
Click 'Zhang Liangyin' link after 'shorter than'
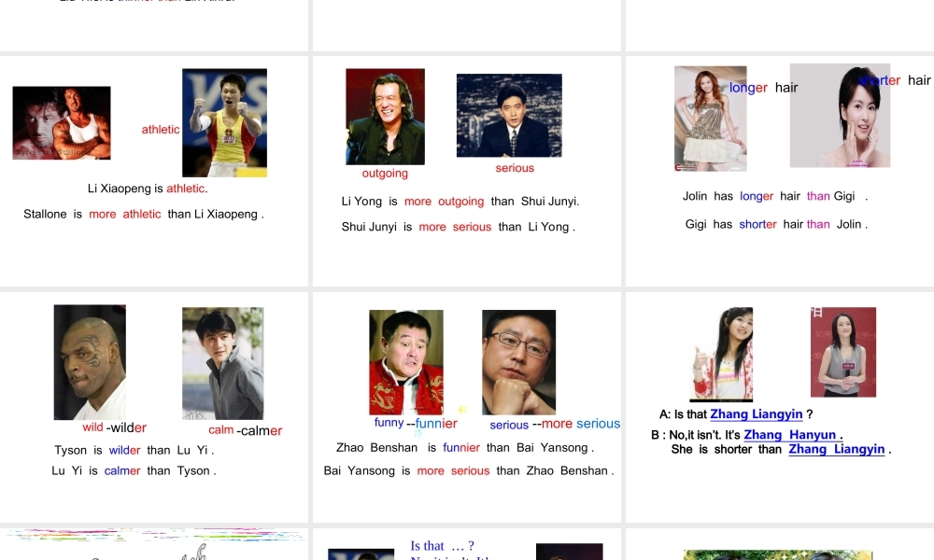click(x=837, y=449)
